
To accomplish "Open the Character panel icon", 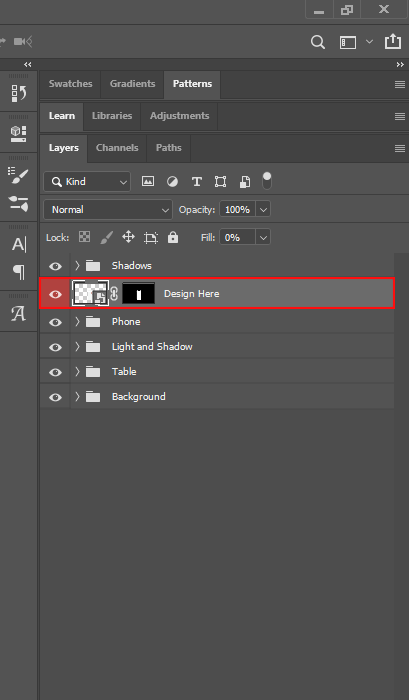I will pos(18,244).
